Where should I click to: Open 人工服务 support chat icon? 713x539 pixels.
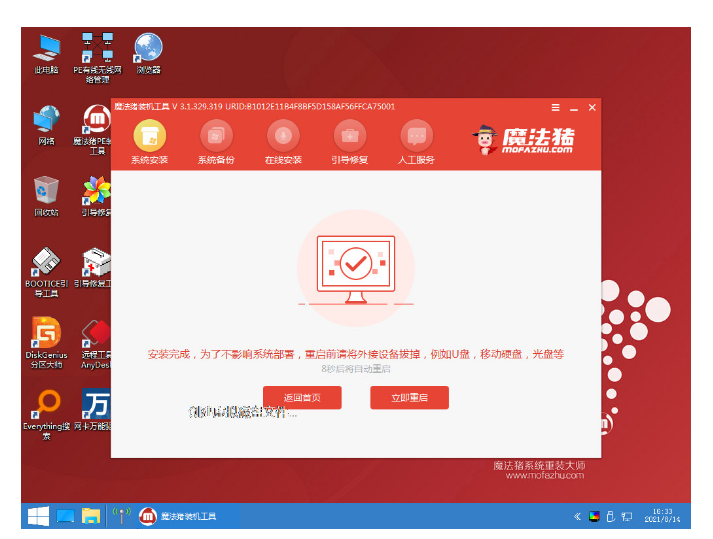[x=416, y=135]
